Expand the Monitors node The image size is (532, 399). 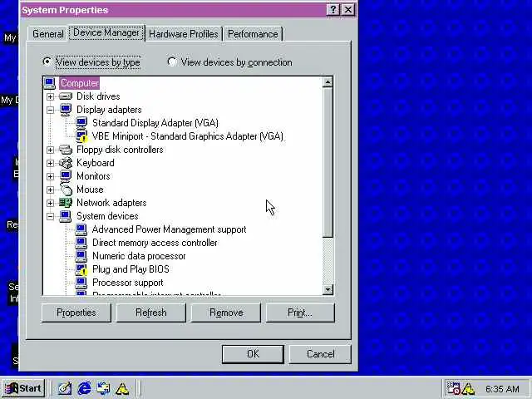[x=50, y=176]
